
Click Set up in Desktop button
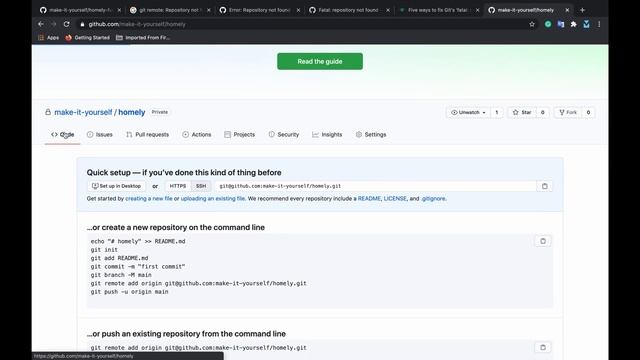click(x=116, y=186)
